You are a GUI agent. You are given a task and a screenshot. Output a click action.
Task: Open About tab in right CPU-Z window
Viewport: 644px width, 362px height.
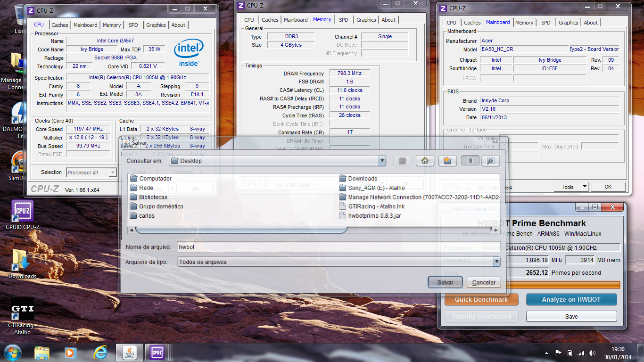[591, 23]
